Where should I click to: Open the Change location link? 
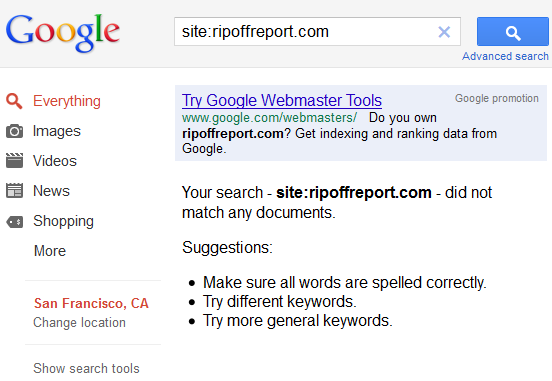tap(79, 323)
